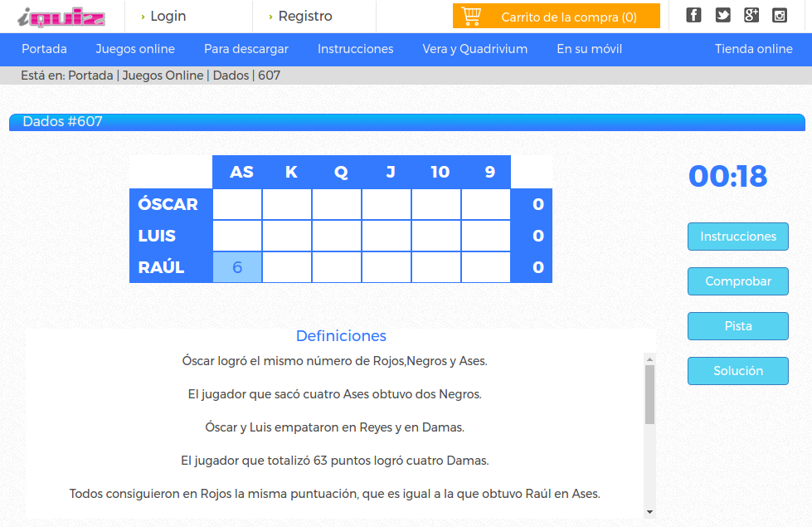The width and height of the screenshot is (812, 527).
Task: Open the Tienda online menu
Action: pos(753,49)
